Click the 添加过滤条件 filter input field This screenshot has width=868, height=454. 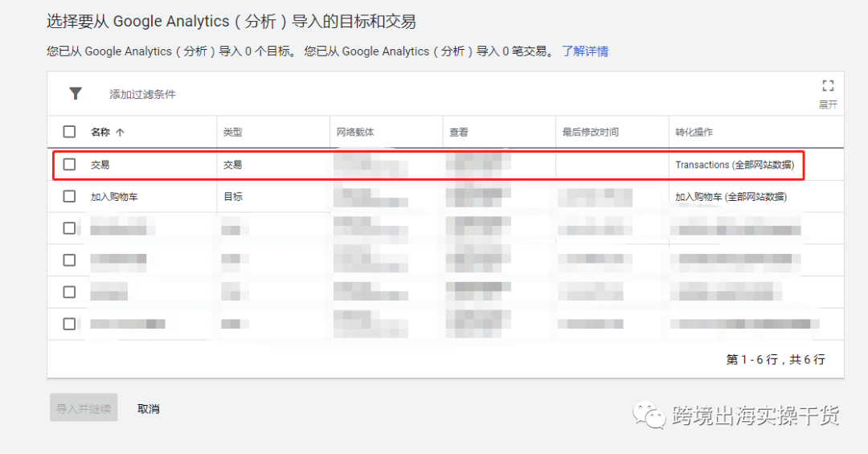142,94
